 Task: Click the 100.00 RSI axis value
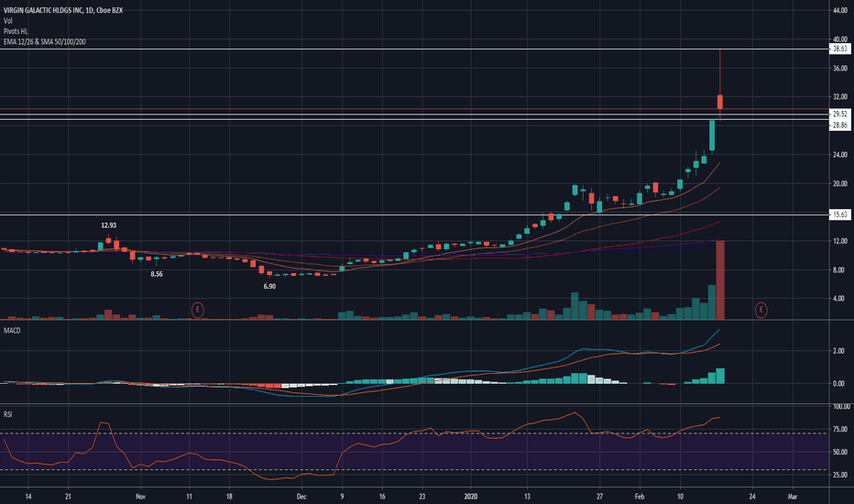pos(841,407)
